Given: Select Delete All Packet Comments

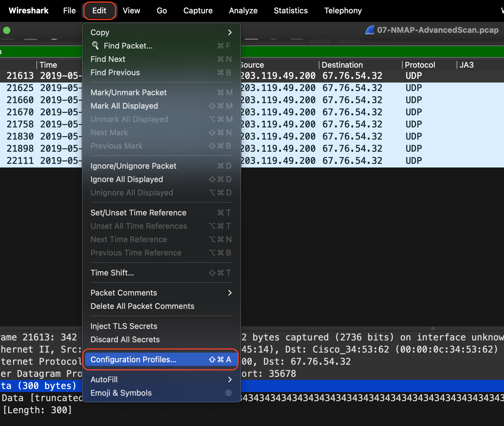Looking at the screenshot, I should click(x=162, y=306).
